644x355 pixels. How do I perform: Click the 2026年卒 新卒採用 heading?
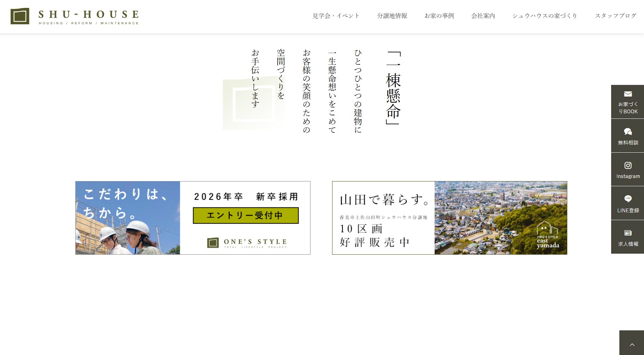pyautogui.click(x=246, y=197)
